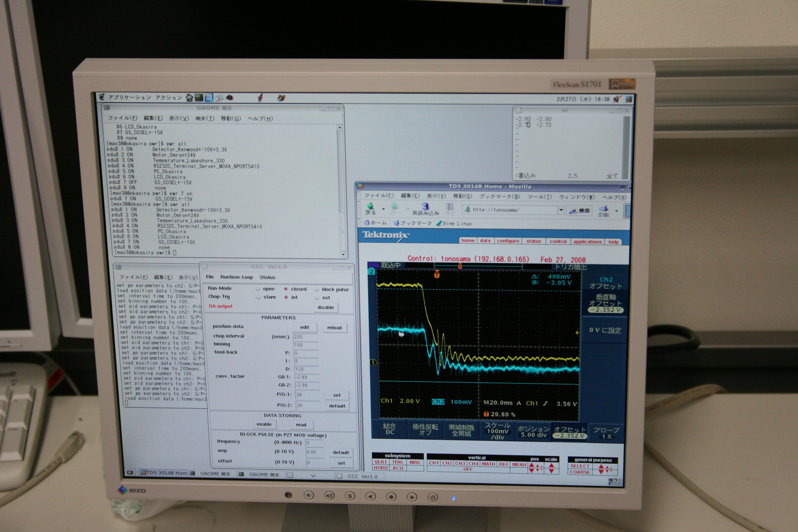Launch the terminal from top panel icon
This screenshot has height=532, width=798.
click(199, 98)
